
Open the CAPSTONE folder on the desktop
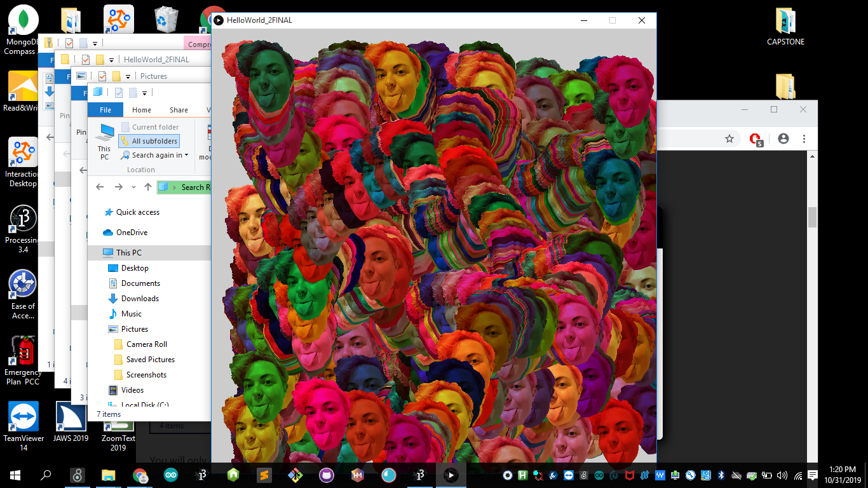(785, 26)
